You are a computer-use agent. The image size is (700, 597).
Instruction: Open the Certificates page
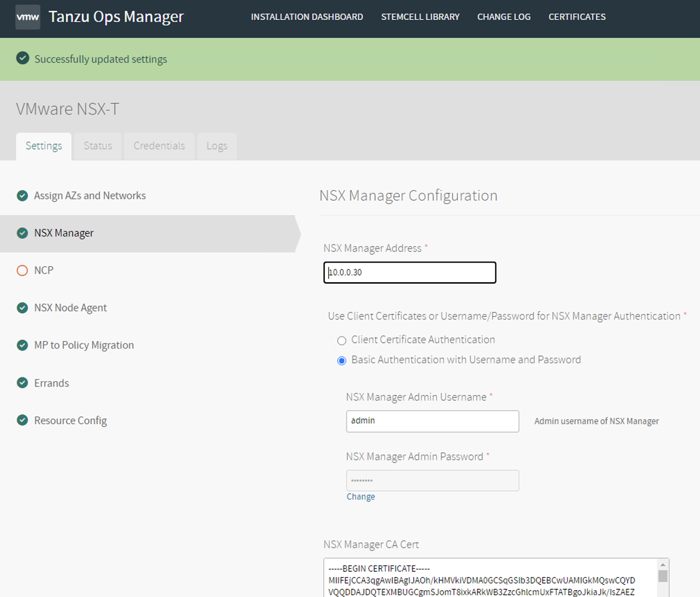pos(577,17)
